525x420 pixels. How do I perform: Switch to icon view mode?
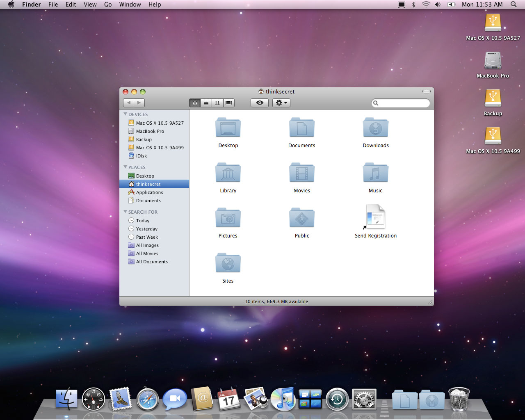(195, 103)
